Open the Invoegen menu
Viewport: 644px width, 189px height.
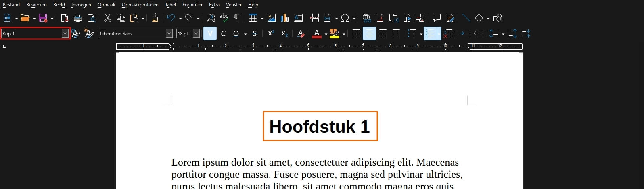[x=81, y=5]
